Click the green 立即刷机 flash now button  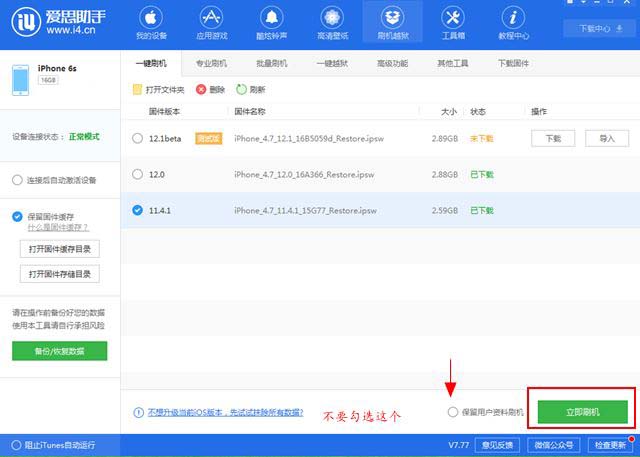582,412
